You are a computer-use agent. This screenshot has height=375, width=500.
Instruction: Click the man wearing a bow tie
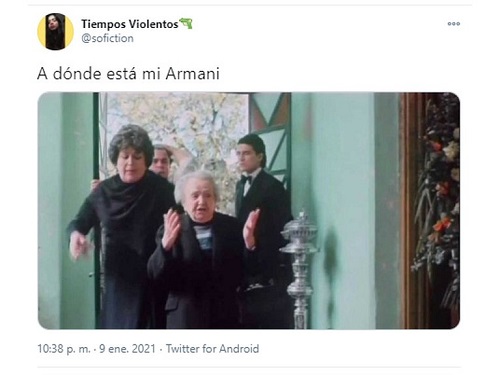click(263, 213)
